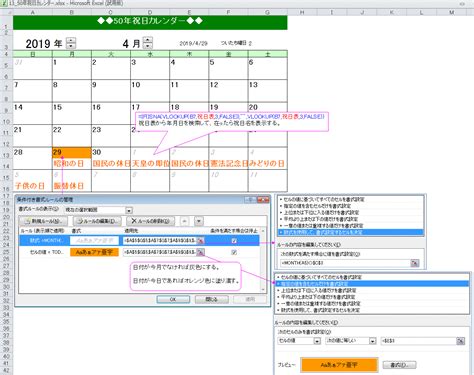474x375 pixels.
Task: Toggle stop-if-true checkbox for the セルの値 rule
Action: click(x=234, y=252)
